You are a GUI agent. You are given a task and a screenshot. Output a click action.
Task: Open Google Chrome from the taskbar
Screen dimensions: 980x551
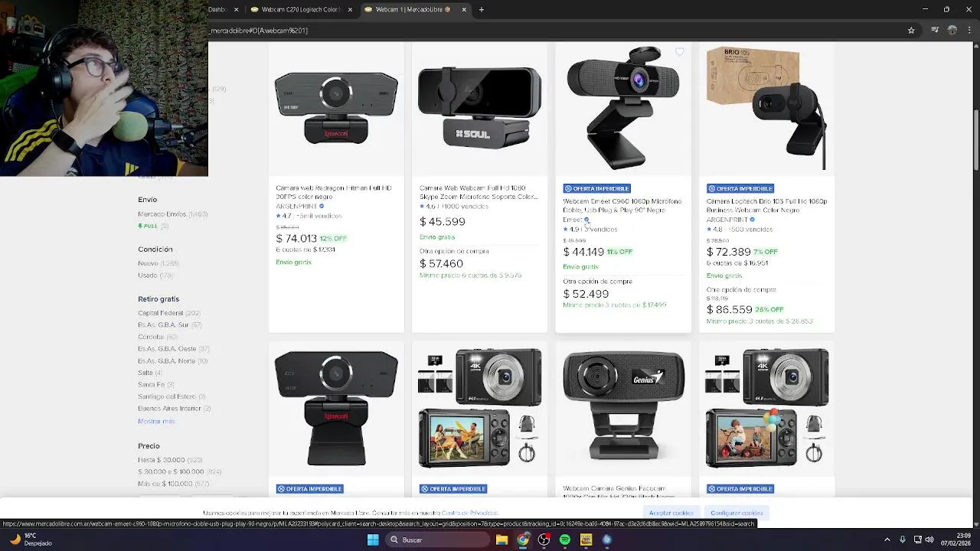click(x=523, y=540)
